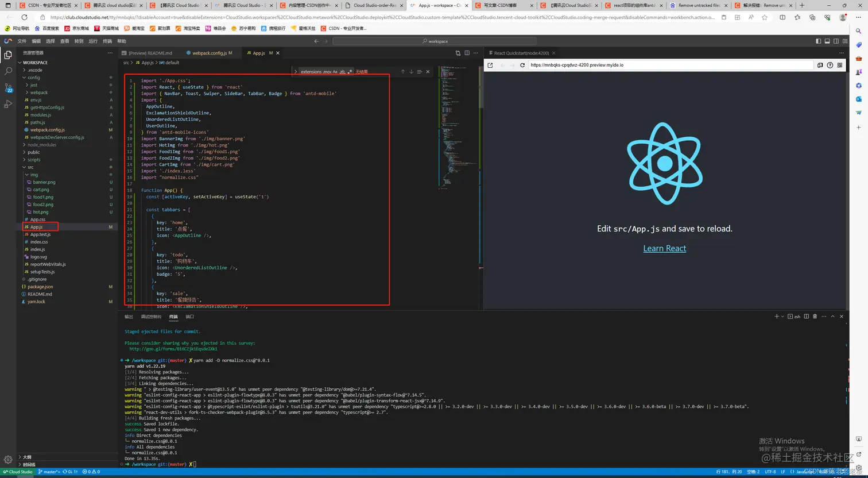Click the preview help question-mark icon

click(x=830, y=65)
